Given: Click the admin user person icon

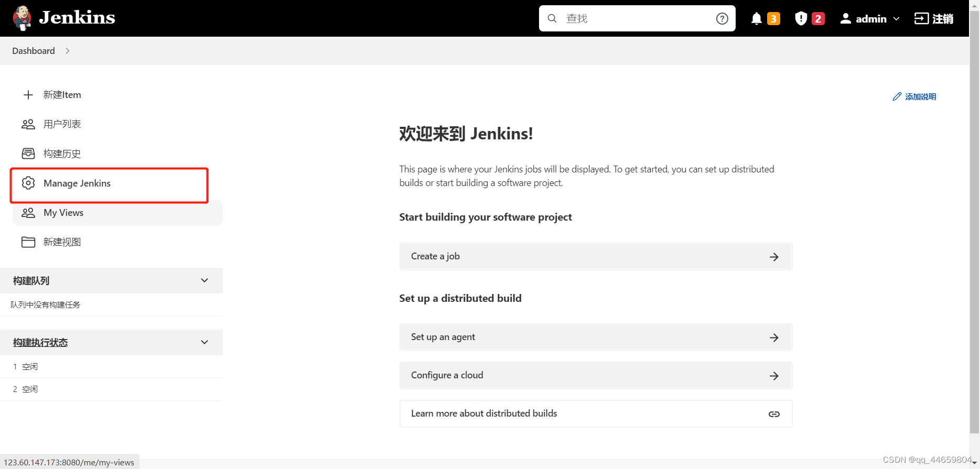Looking at the screenshot, I should coord(845,19).
